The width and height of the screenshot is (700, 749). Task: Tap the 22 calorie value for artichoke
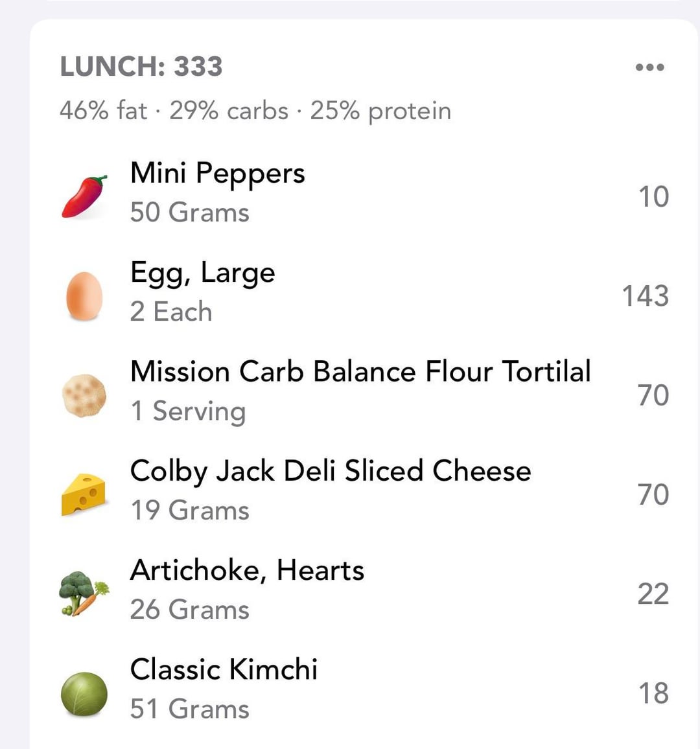coord(653,593)
